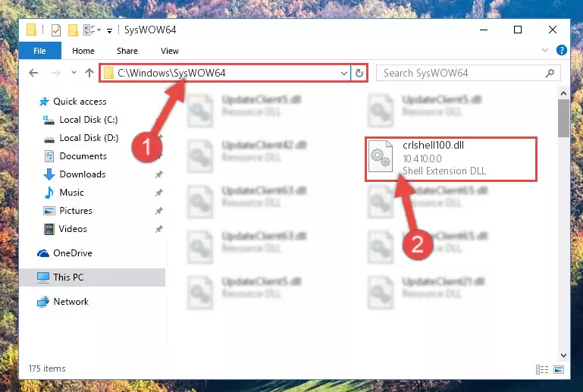Click the OneDrive cloud icon
This screenshot has height=392, width=583.
(x=43, y=254)
